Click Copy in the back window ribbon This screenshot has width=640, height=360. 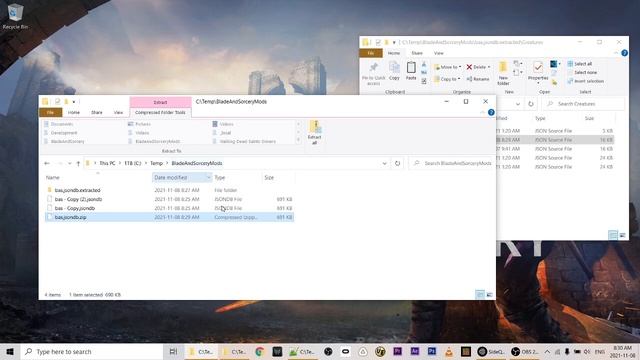[x=394, y=71]
